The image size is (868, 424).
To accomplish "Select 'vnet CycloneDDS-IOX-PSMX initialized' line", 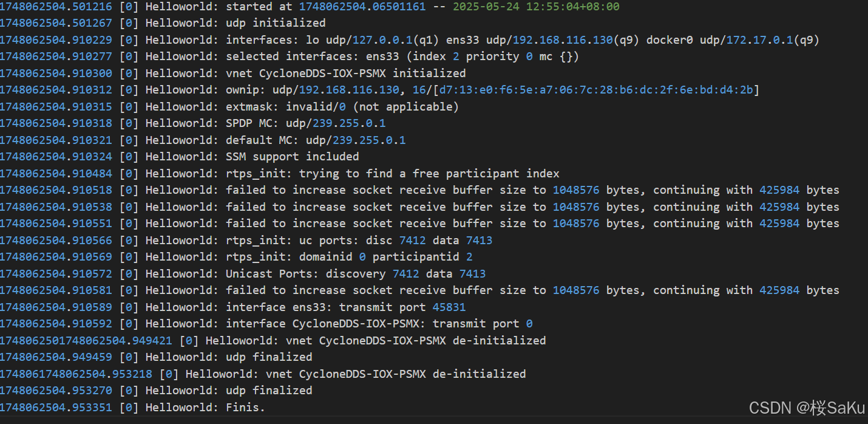I will 233,74.
